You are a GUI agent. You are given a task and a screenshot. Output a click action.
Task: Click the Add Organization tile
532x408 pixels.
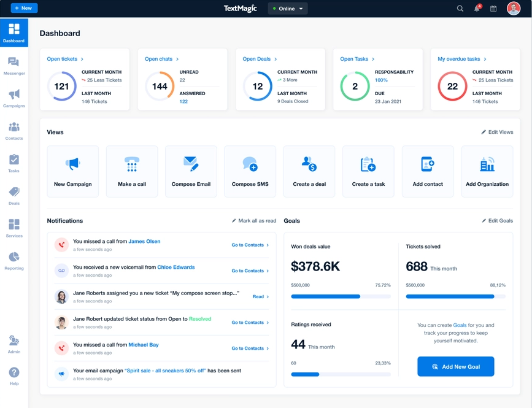[x=487, y=171]
